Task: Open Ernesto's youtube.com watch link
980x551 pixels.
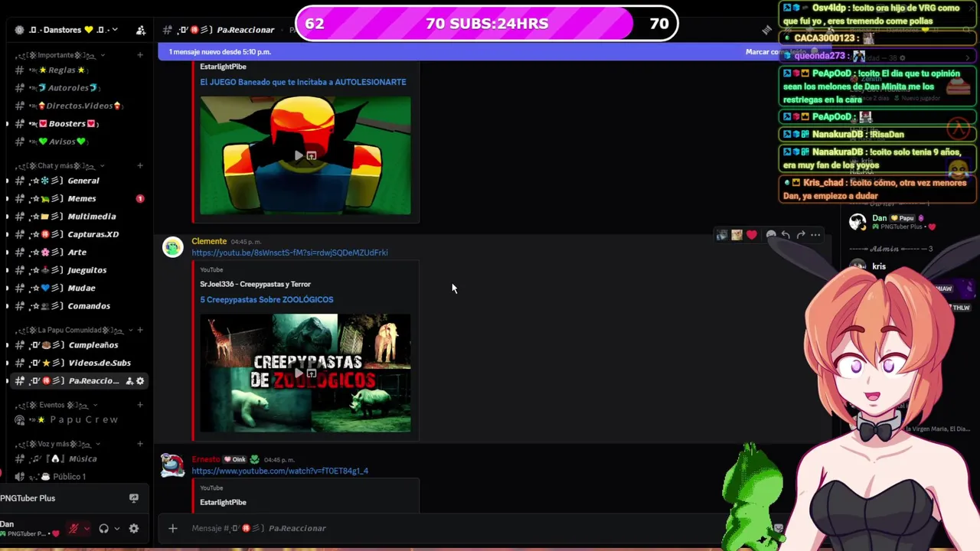Action: (x=279, y=471)
